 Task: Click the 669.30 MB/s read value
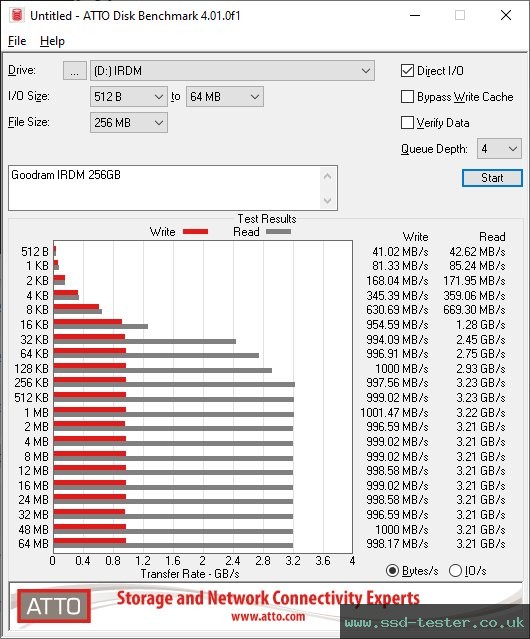coord(474,310)
